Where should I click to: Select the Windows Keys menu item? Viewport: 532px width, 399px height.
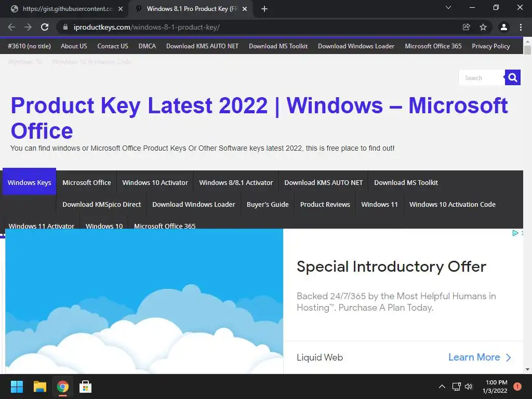tap(29, 182)
